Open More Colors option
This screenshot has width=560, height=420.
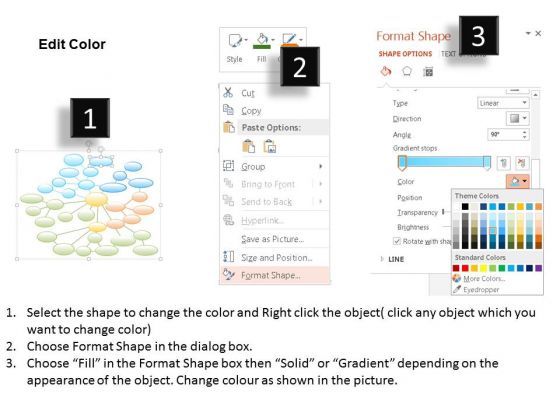tap(484, 279)
